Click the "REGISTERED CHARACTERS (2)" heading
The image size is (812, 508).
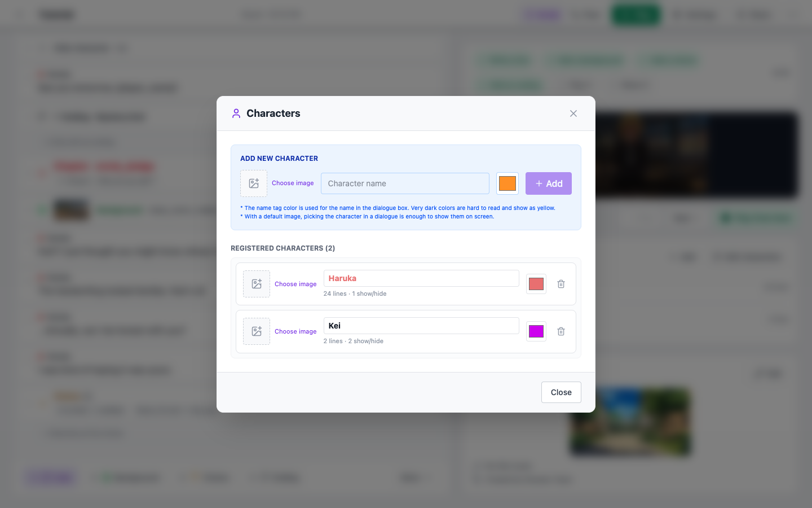click(x=283, y=248)
